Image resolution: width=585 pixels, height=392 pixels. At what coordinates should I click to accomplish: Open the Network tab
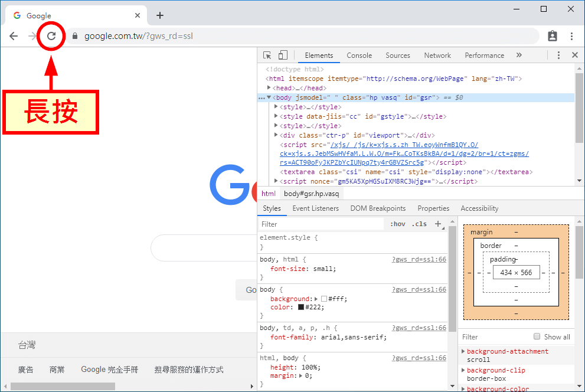pyautogui.click(x=437, y=55)
